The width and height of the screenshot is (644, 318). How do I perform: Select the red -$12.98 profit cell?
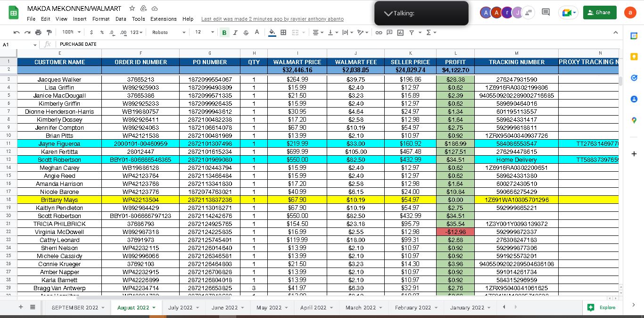pyautogui.click(x=455, y=232)
